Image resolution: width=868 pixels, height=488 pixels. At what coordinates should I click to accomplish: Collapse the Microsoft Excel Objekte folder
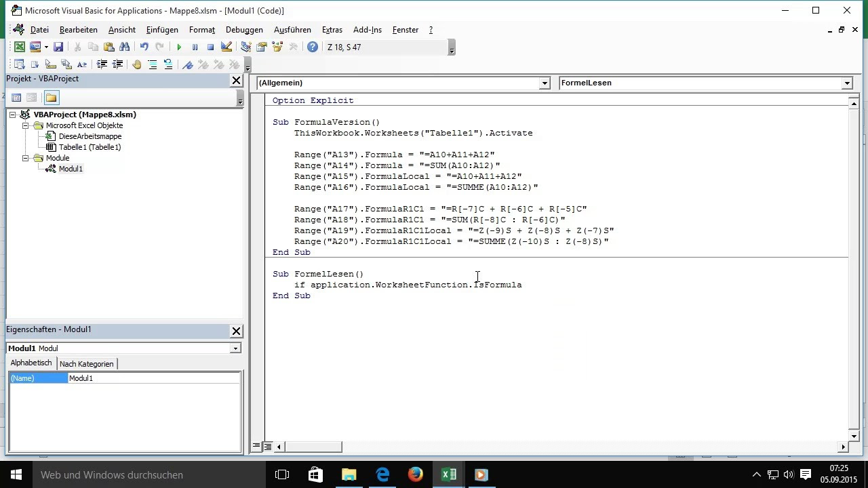[26, 125]
